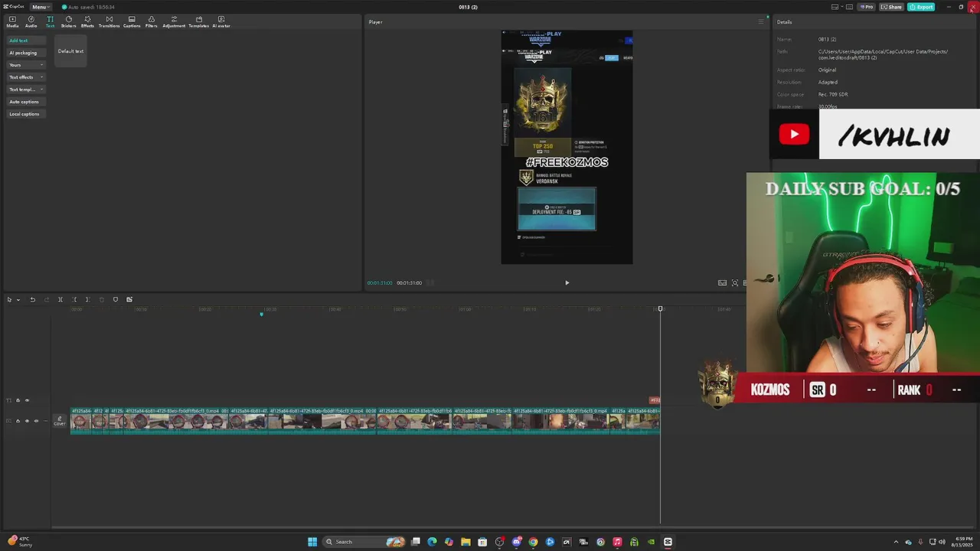Open the AI avatar panel

[x=221, y=21]
